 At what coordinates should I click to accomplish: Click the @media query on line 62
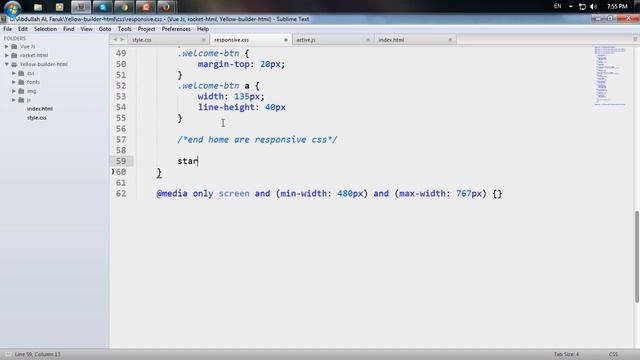click(329, 193)
